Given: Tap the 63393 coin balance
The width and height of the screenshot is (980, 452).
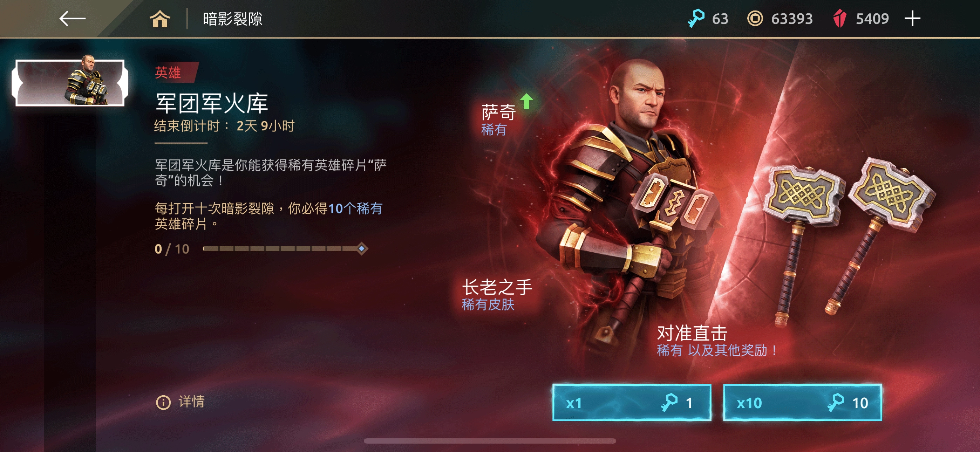Looking at the screenshot, I should 792,19.
